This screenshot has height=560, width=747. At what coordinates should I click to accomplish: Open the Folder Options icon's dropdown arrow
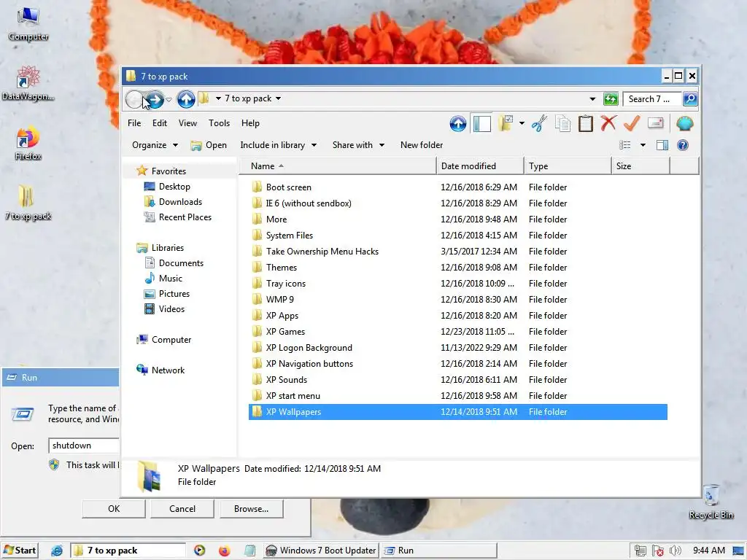click(x=522, y=123)
